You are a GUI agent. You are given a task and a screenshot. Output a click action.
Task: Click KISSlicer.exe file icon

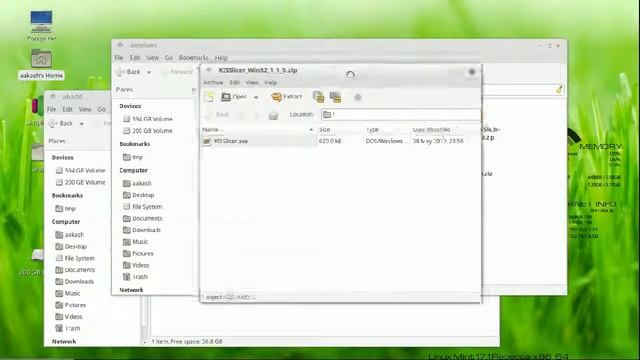pos(207,141)
